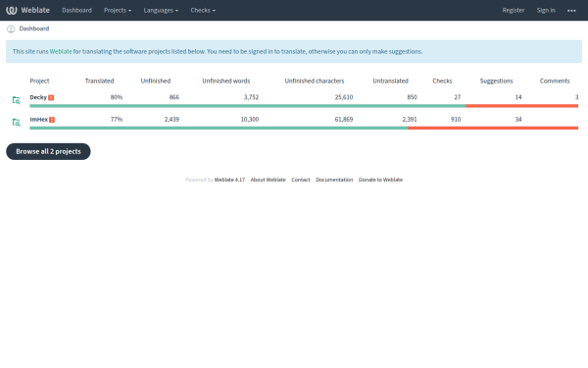
Task: Click ImHex's 61,869 unfinished characters
Action: tap(344, 120)
